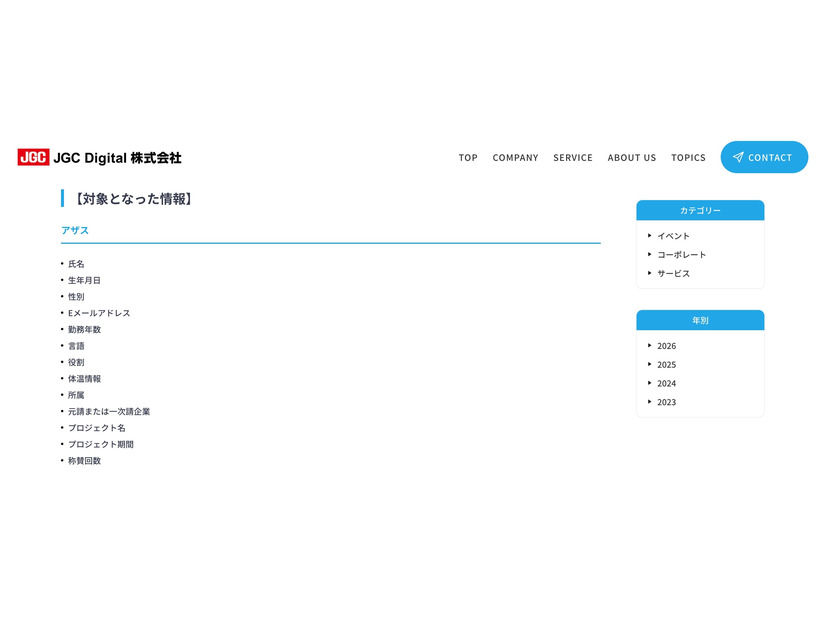826x620 pixels.
Task: Click the カテゴリー sidebar header
Action: (x=700, y=210)
